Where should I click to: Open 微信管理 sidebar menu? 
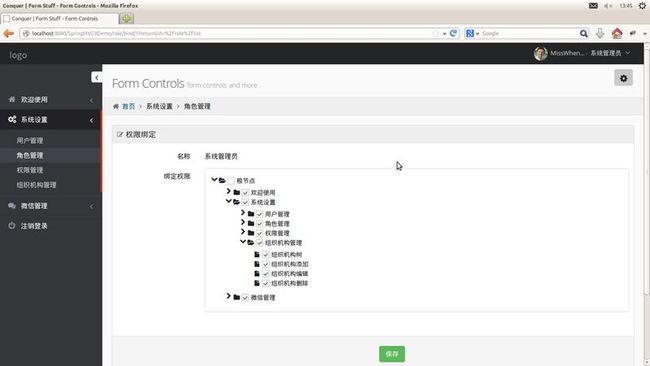pos(51,206)
